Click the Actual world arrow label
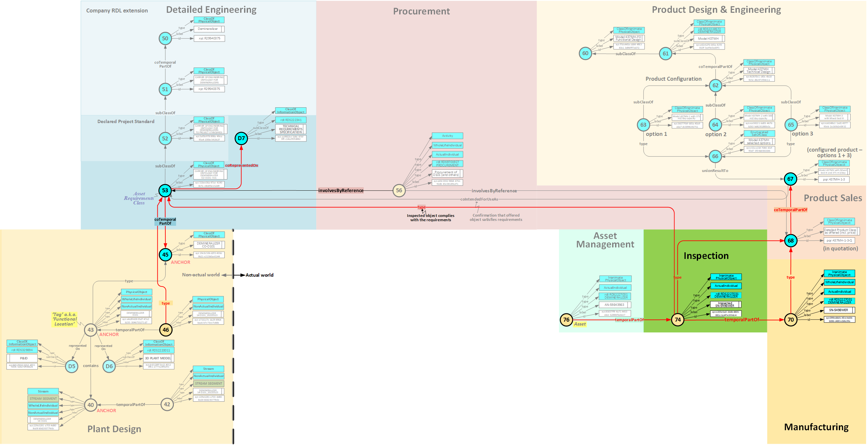868x445 pixels. [259, 275]
